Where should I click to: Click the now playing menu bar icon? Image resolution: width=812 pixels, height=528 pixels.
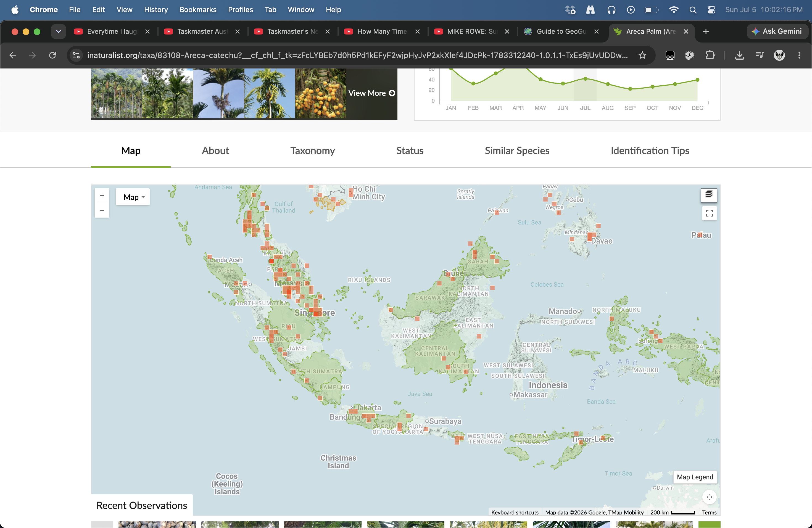tap(631, 10)
